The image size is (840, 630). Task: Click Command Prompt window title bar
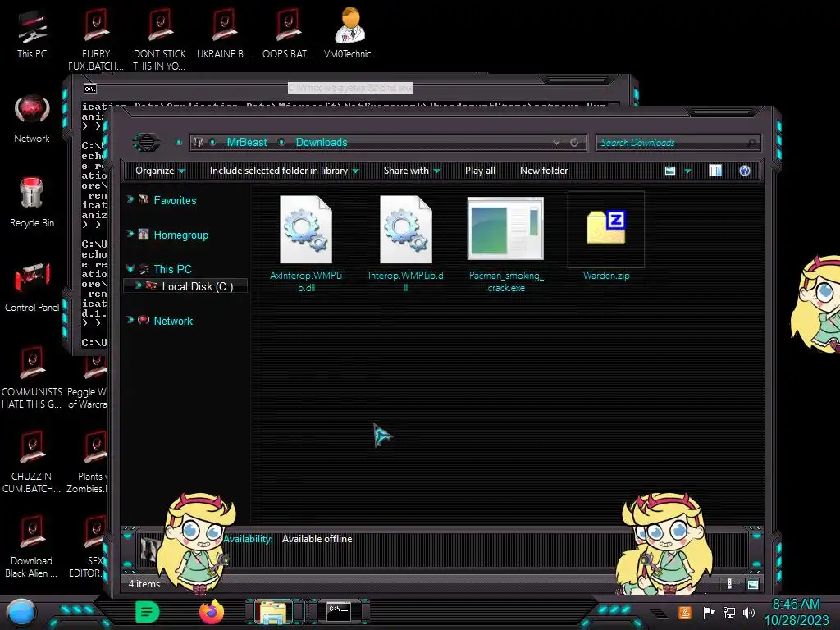click(350, 87)
